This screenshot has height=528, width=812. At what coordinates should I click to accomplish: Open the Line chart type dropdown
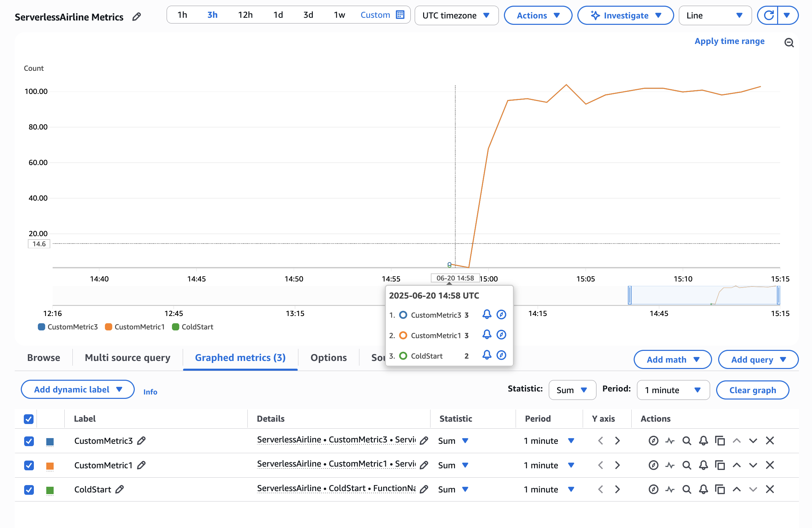coord(715,15)
